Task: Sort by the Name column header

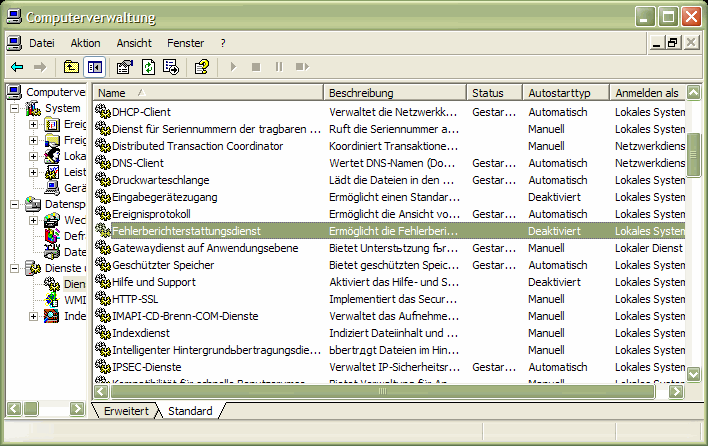Action: 209,93
